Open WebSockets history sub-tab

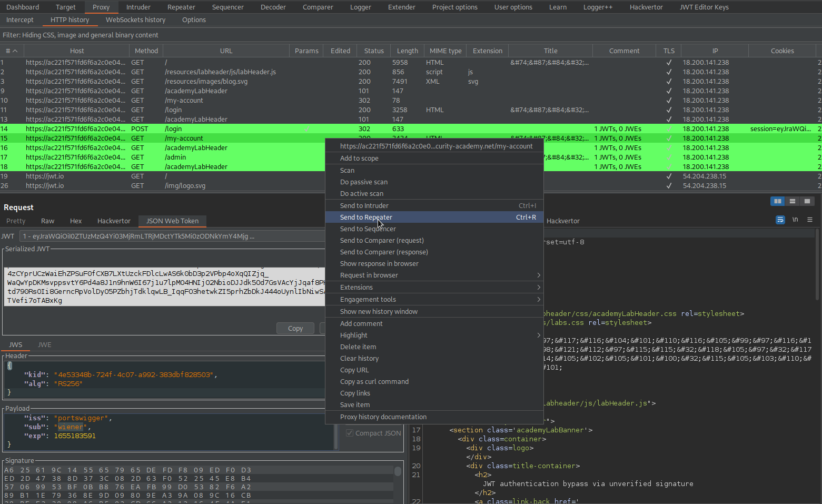point(136,20)
